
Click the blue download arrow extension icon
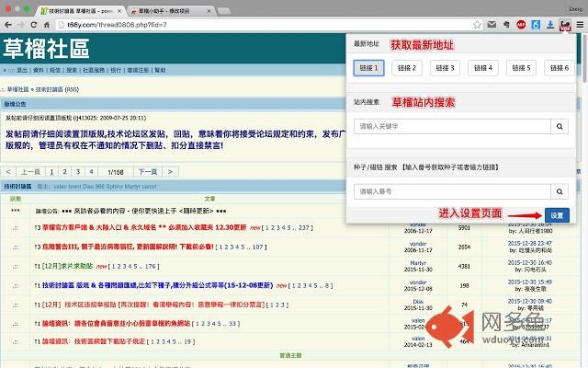pos(550,25)
